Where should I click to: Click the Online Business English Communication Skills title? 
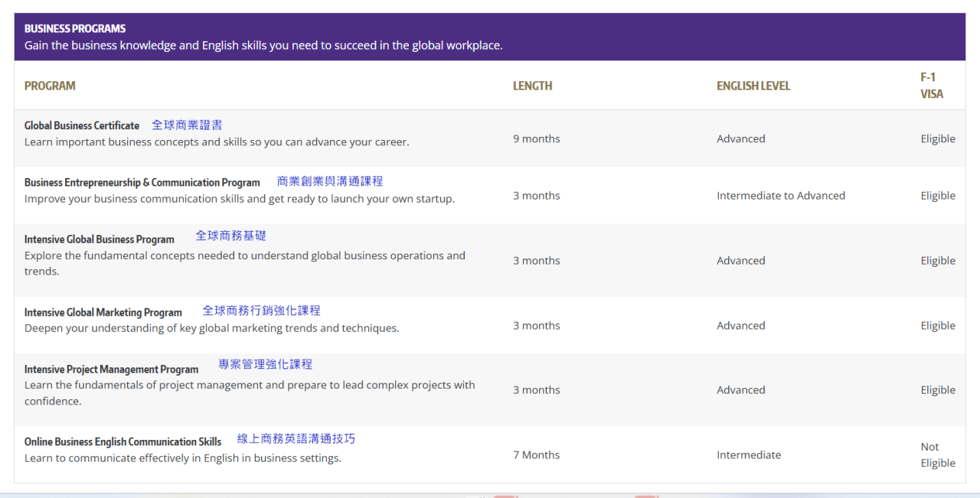click(122, 442)
